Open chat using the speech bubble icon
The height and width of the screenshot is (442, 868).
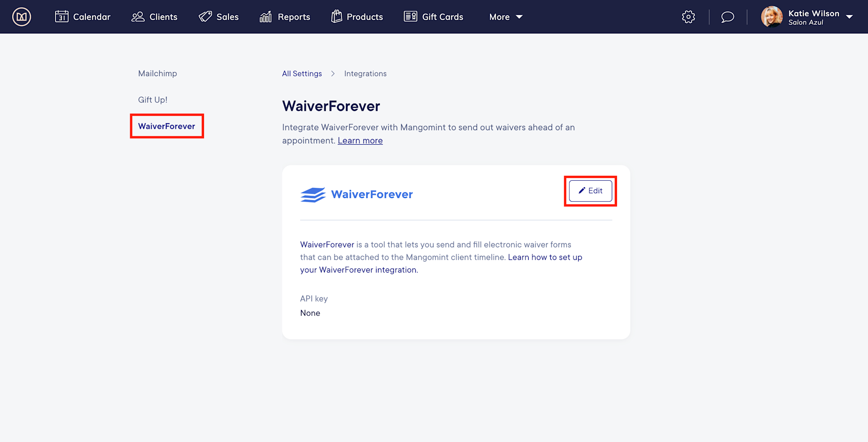[x=727, y=17]
